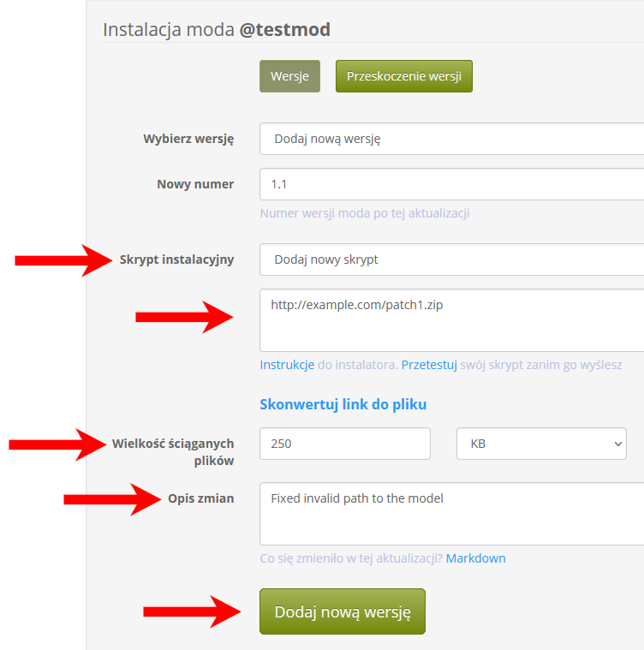The image size is (644, 650).
Task: Click inside the Opis zmian textarea
Action: pos(451,514)
